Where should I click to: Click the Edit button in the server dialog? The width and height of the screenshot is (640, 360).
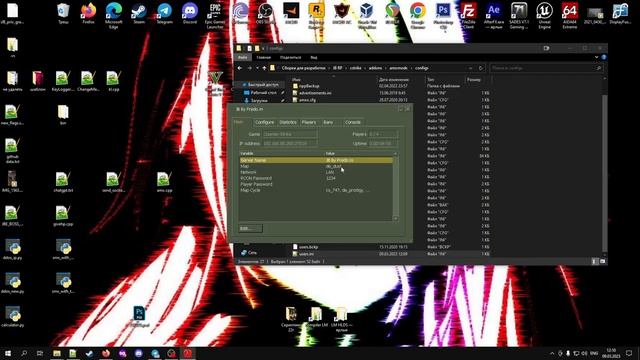[250, 228]
